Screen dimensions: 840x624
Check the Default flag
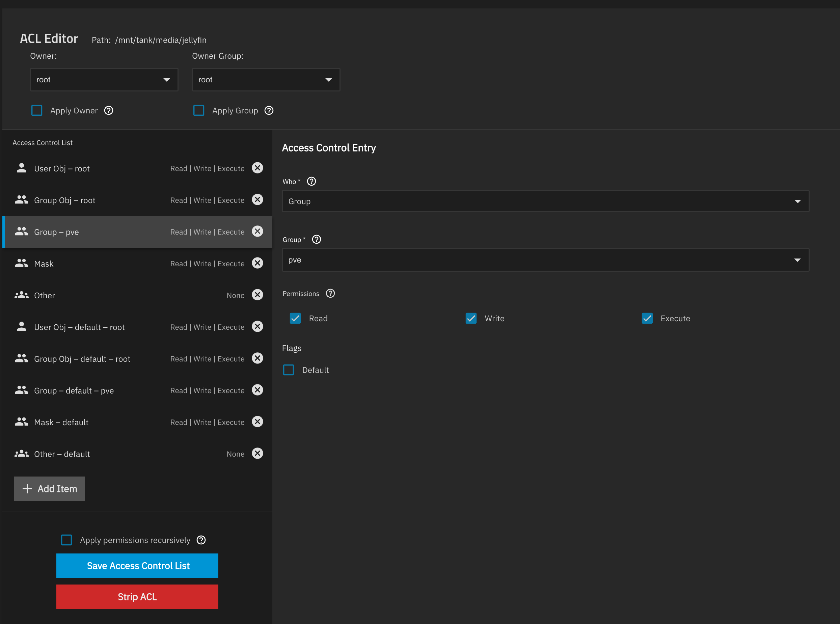[289, 370]
